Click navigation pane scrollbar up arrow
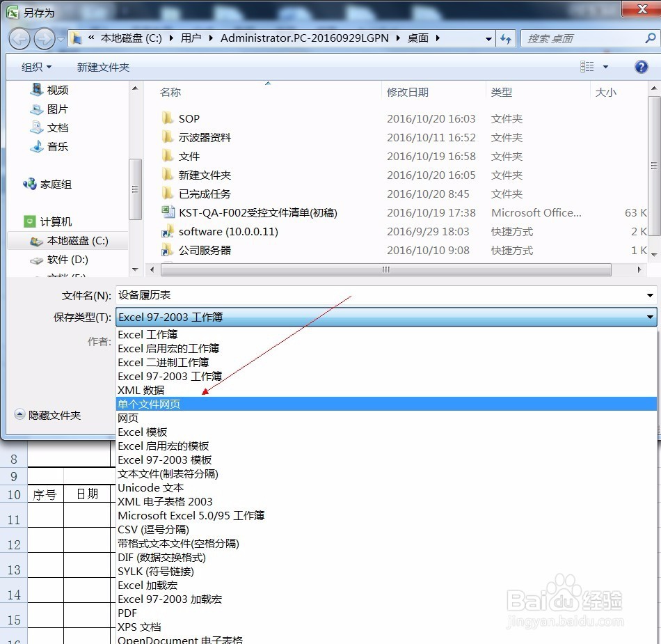This screenshot has height=644, width=661. click(x=135, y=88)
